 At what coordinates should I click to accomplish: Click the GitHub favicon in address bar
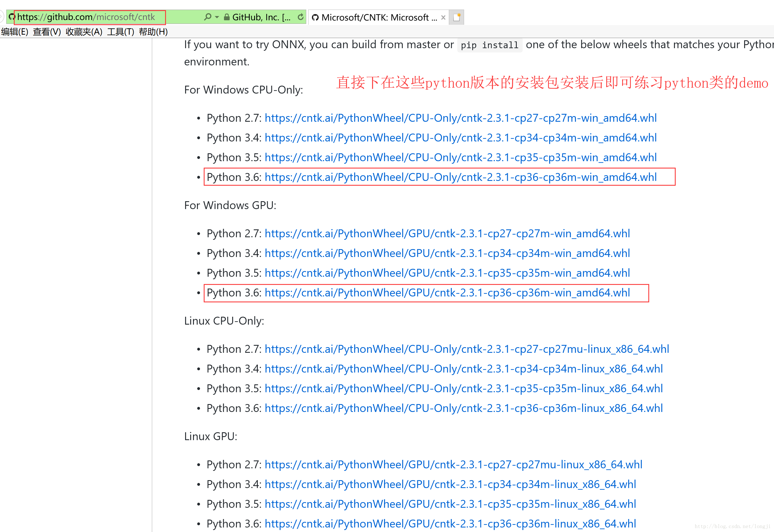(x=12, y=17)
